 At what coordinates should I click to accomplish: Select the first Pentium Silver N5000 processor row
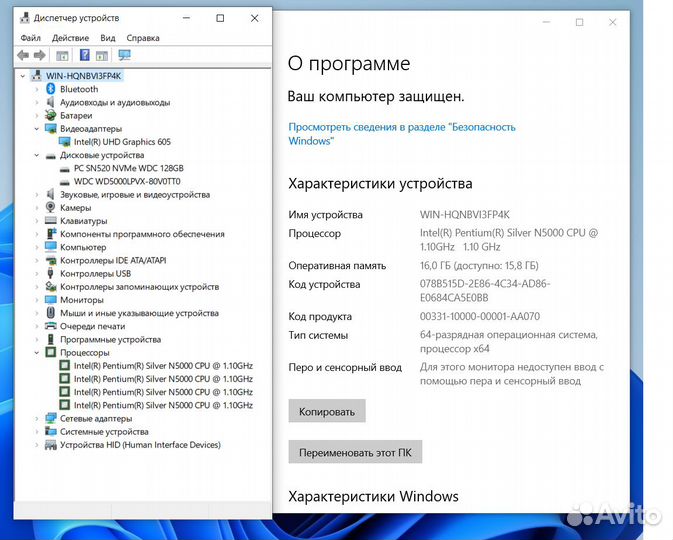point(163,365)
